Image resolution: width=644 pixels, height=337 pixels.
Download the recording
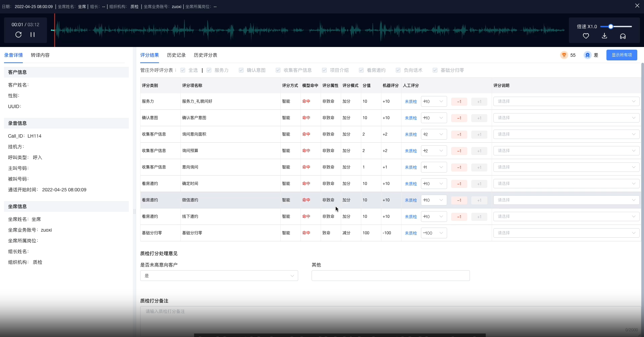tap(604, 36)
